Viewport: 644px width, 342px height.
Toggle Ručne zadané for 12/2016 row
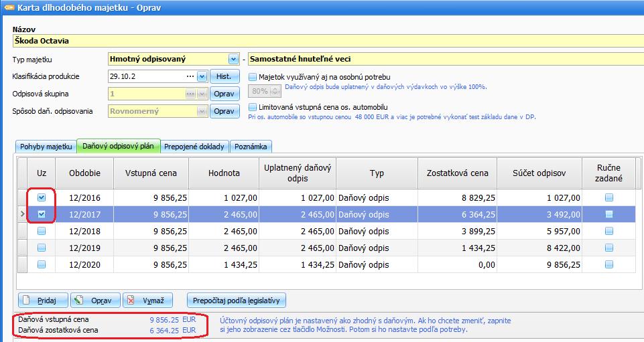[x=609, y=197]
